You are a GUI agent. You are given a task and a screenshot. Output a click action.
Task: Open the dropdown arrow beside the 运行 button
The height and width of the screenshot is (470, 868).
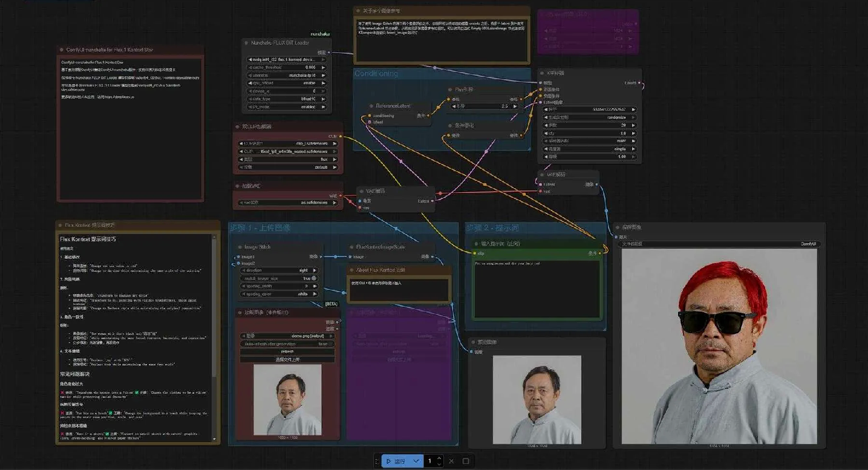(x=416, y=461)
